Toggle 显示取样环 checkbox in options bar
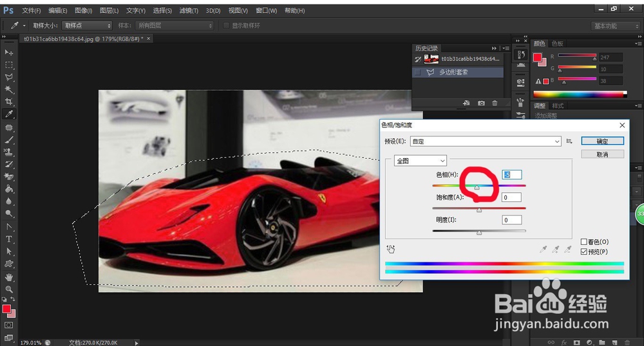Viewport: 644px width, 346px height. click(x=226, y=26)
